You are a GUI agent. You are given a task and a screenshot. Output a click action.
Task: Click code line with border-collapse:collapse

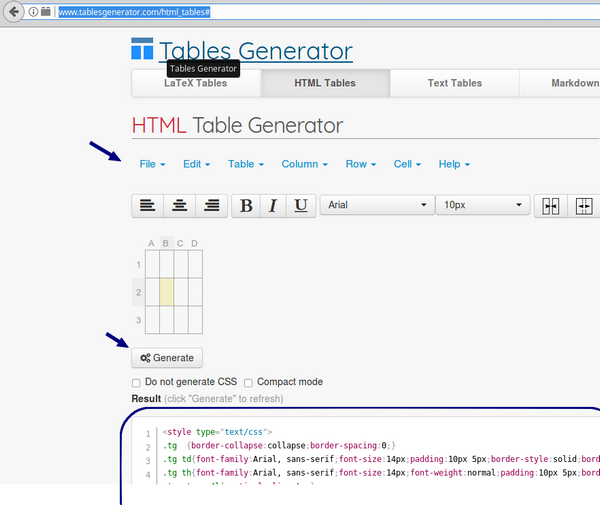coord(279,446)
